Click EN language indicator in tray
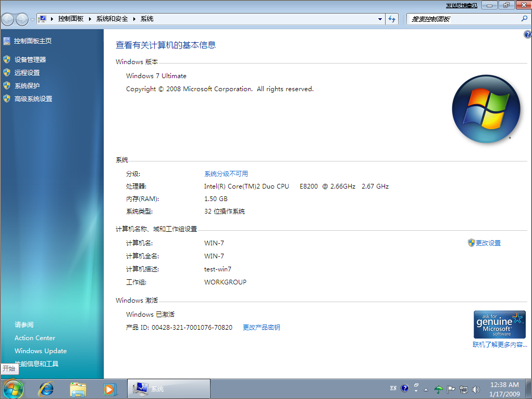The width and height of the screenshot is (532, 399). point(393,388)
